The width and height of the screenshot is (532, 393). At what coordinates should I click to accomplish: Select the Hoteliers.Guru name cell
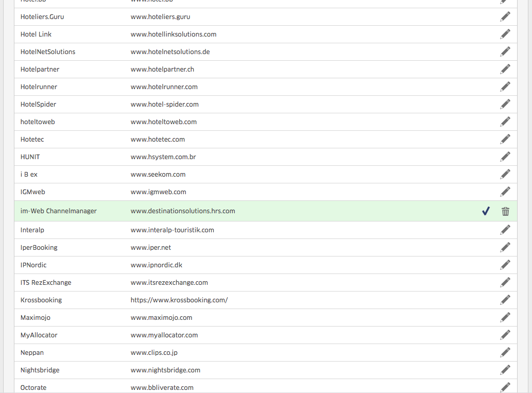42,16
